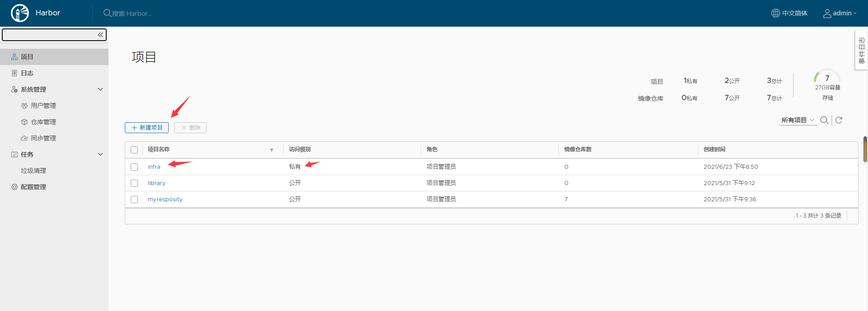Click the 2021/5/31 下午9:36 creation time
868x311 pixels.
730,200
